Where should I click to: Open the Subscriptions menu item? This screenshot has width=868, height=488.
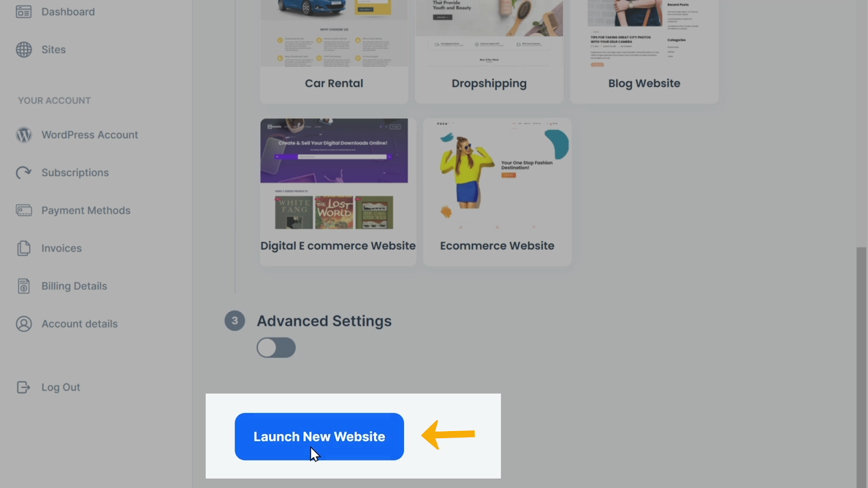click(75, 172)
